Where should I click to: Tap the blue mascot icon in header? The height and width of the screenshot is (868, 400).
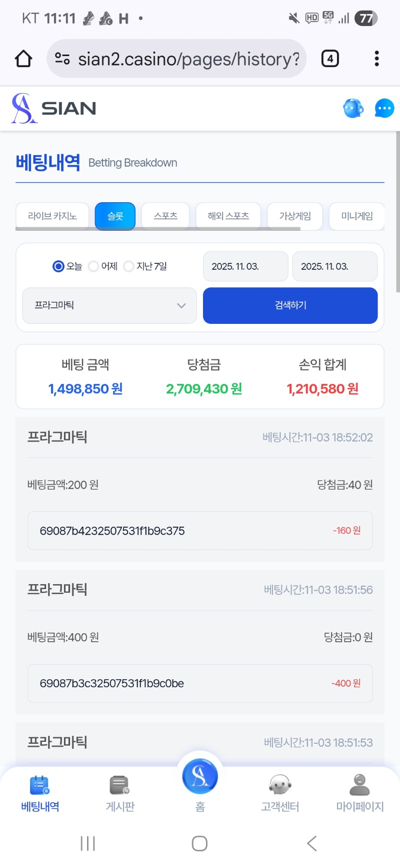coord(353,108)
